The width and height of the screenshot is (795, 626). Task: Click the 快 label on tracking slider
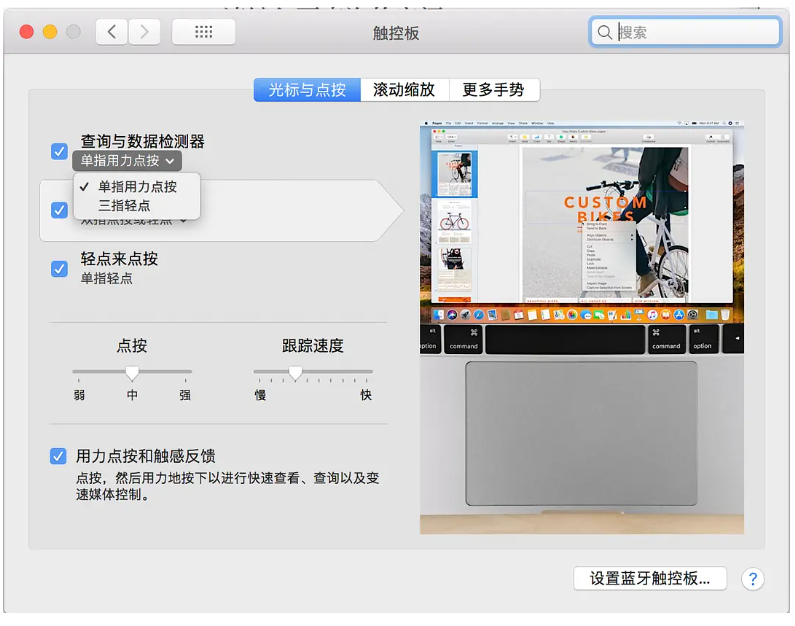pos(366,395)
